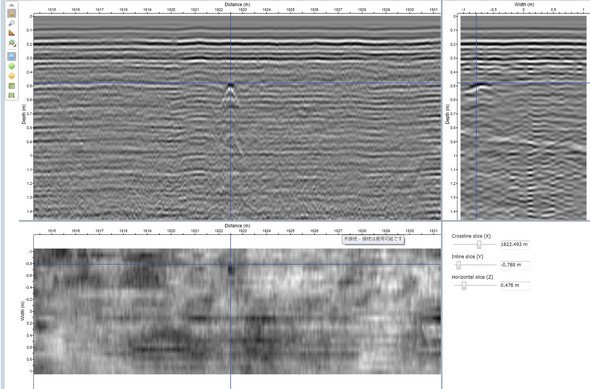The image size is (590, 389).
Task: Select the pan hand tool
Action: coord(12,14)
